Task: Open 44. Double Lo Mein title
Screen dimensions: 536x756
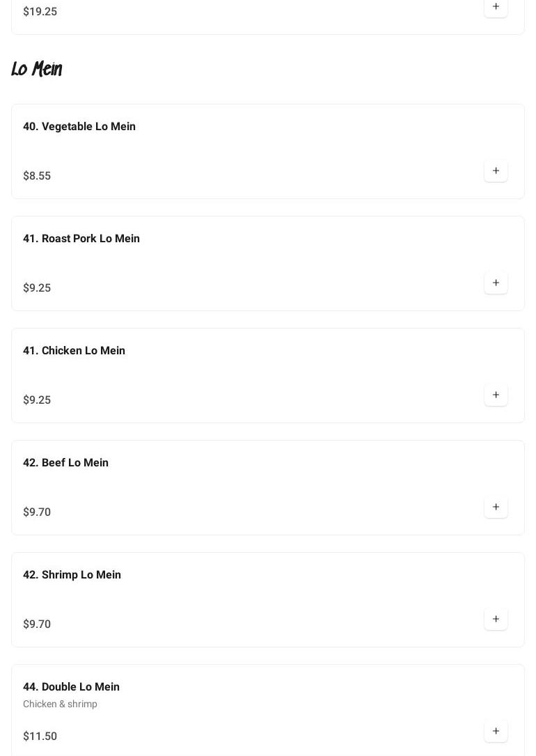Action: 71,687
